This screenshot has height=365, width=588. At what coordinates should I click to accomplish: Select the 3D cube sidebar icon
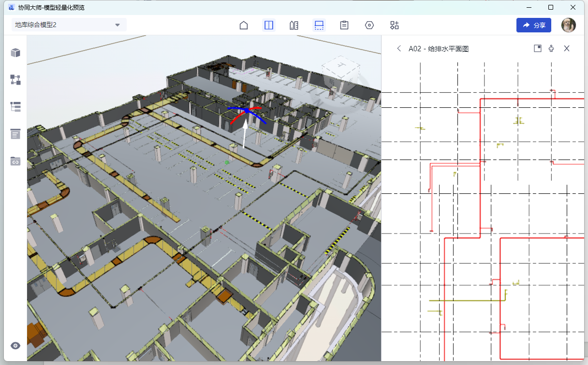point(15,53)
